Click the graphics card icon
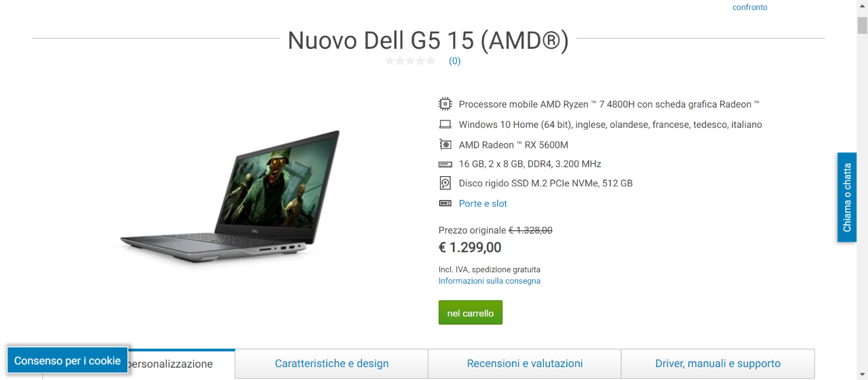Screen dimensions: 868x380 point(445,144)
